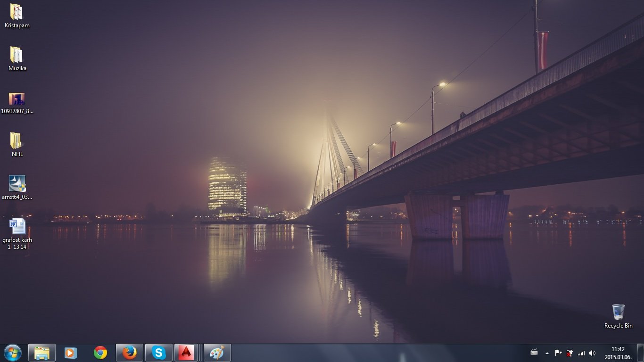Click the battery power tray icon
This screenshot has height=362, width=644.
[x=570, y=353]
